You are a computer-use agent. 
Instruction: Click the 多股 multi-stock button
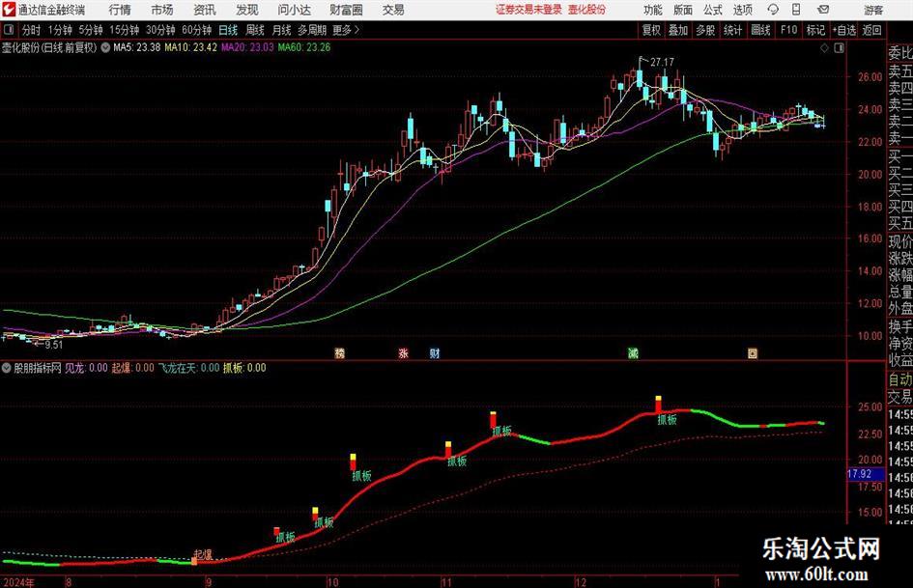705,30
